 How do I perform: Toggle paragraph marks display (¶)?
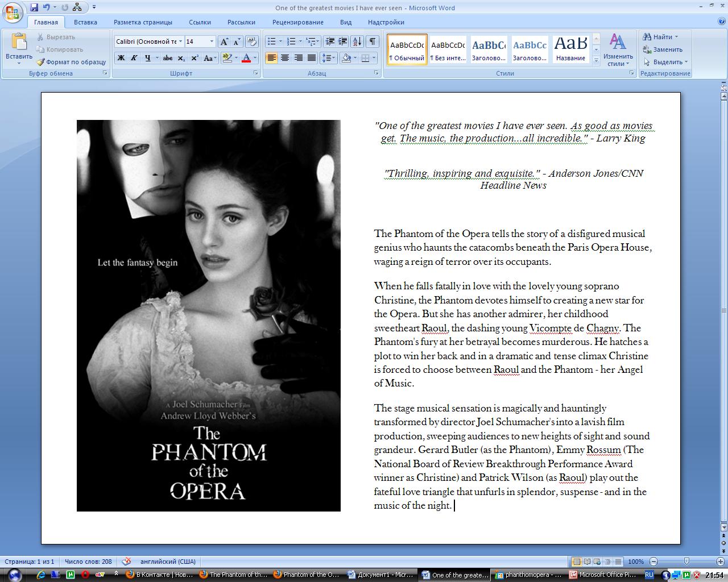[x=372, y=41]
